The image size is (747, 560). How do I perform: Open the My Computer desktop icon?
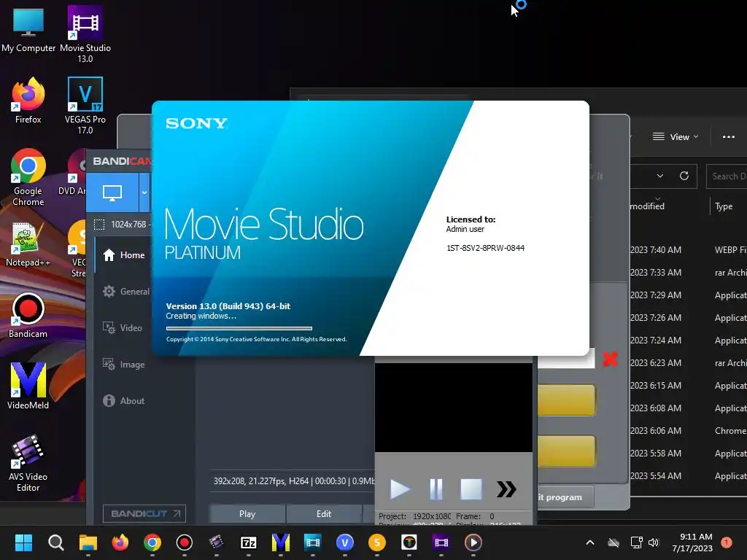point(28,29)
